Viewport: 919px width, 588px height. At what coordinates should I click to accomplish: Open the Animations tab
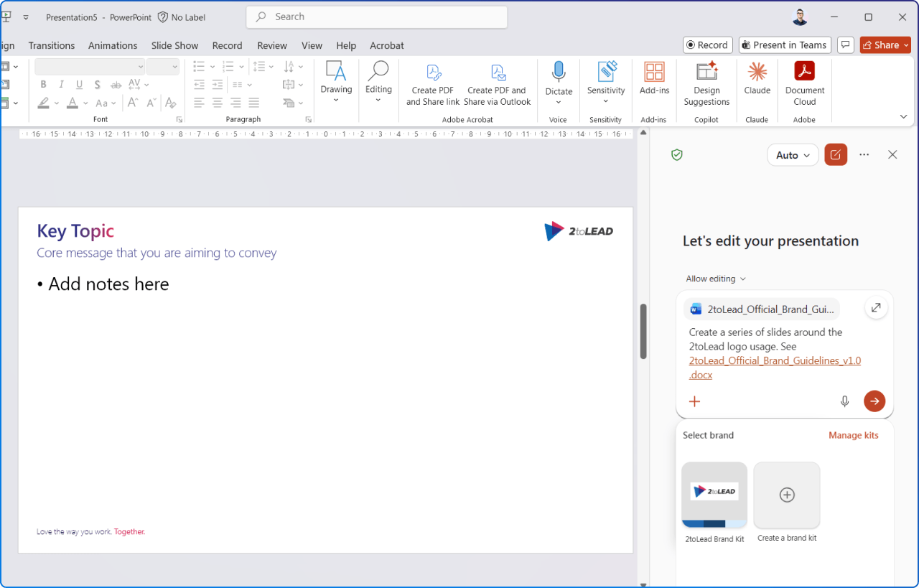(x=113, y=45)
